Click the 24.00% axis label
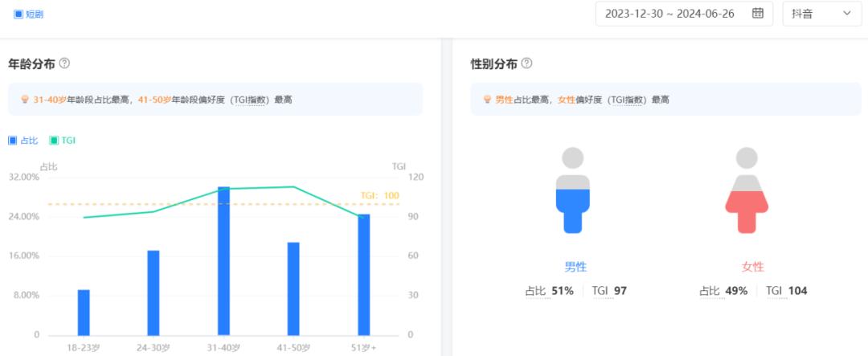Image resolution: width=868 pixels, height=356 pixels. coord(24,216)
